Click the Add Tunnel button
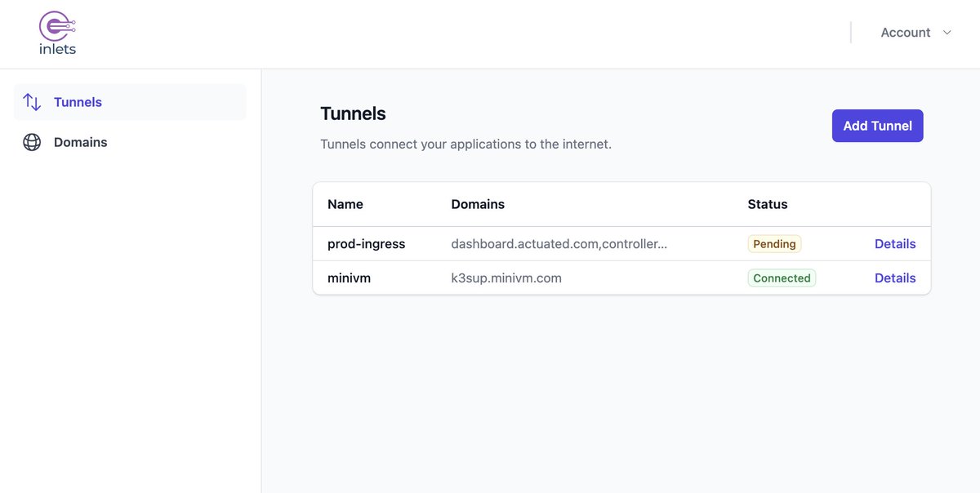 click(877, 126)
